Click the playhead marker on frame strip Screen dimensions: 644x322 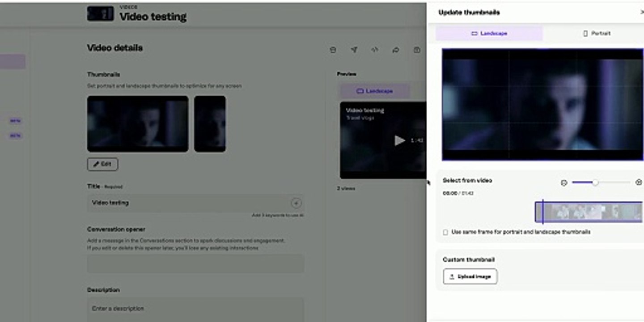pyautogui.click(x=542, y=212)
